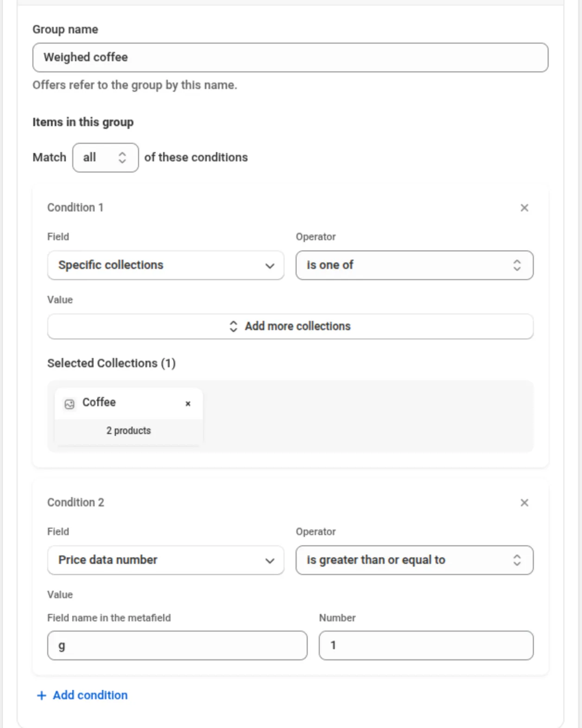Click the 'Items in this group' heading
582x728 pixels.
(83, 122)
